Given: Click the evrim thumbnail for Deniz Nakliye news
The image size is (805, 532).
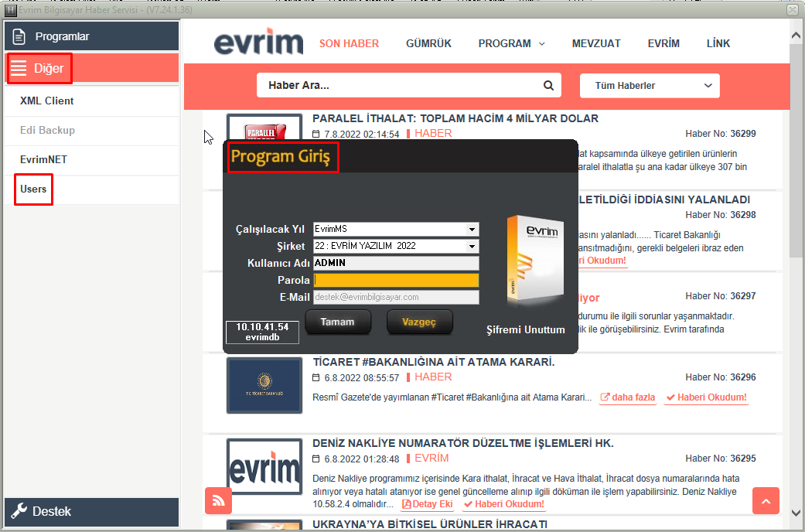Looking at the screenshot, I should (x=264, y=466).
